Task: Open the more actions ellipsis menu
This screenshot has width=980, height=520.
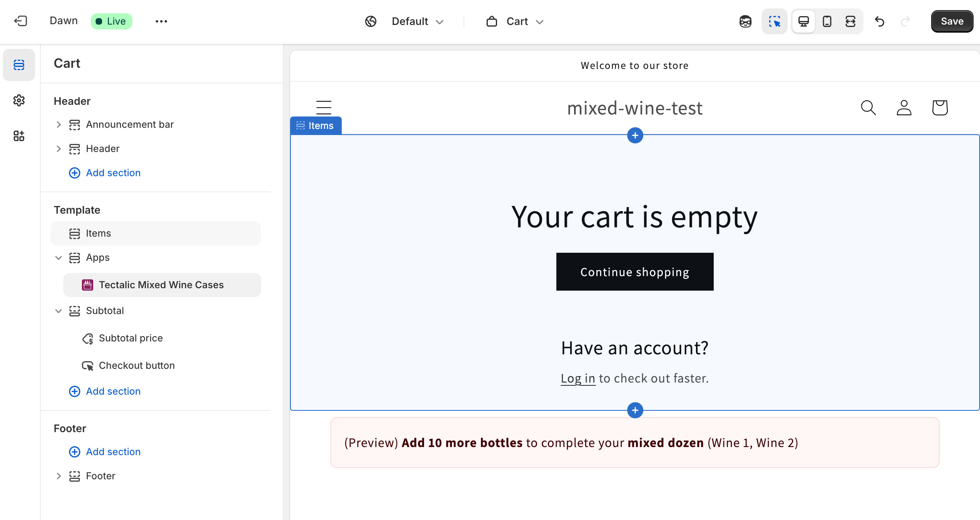Action: [x=161, y=21]
